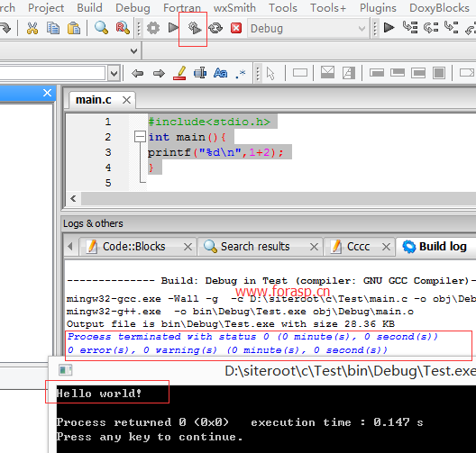
Task: Open the Fortran menu
Action: (x=182, y=7)
